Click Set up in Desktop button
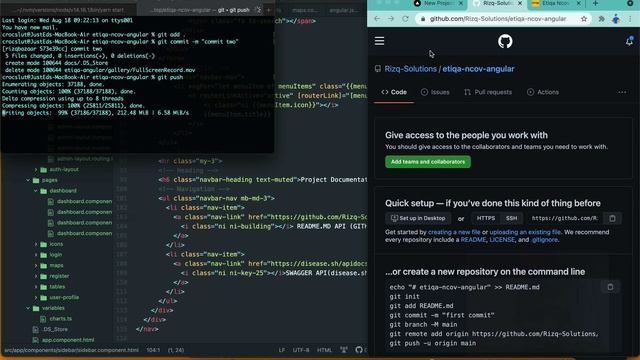This screenshot has height=360, width=640. click(x=418, y=218)
